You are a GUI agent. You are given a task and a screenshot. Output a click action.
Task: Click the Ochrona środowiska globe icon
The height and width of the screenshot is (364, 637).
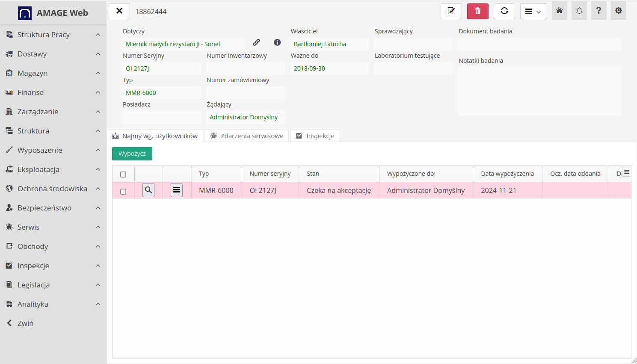9,189
